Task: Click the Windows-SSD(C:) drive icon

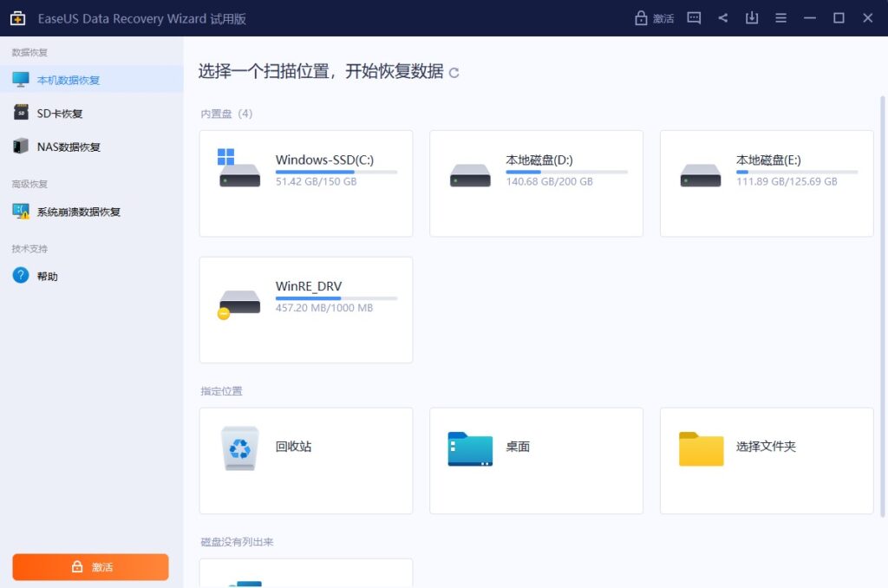Action: tap(239, 168)
